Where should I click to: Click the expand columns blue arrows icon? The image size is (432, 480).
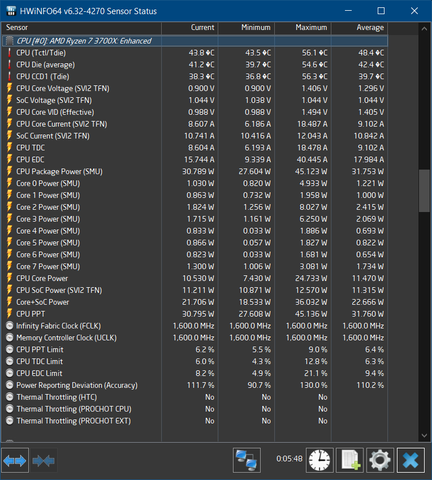click(x=15, y=461)
